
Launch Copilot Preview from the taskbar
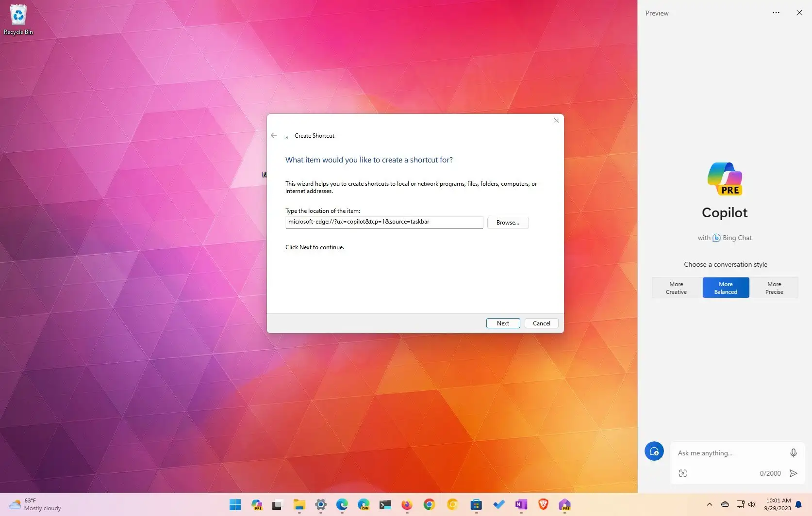click(x=257, y=504)
